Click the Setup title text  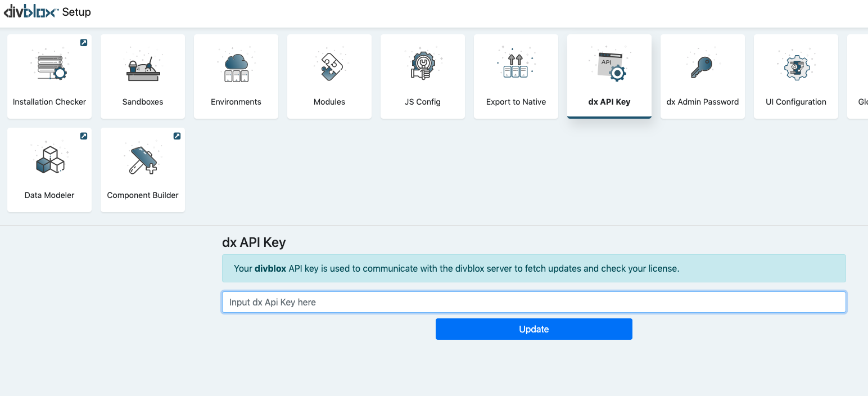(76, 12)
